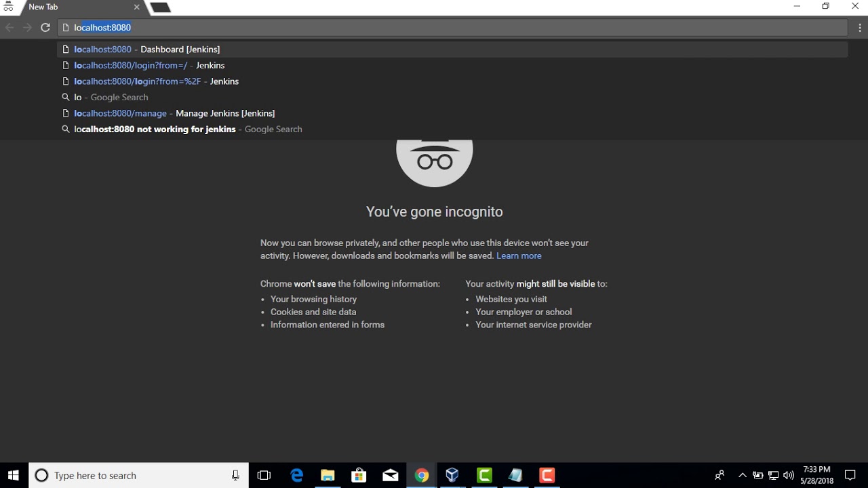Open network settings from the system tray
868x488 pixels.
coord(773,475)
